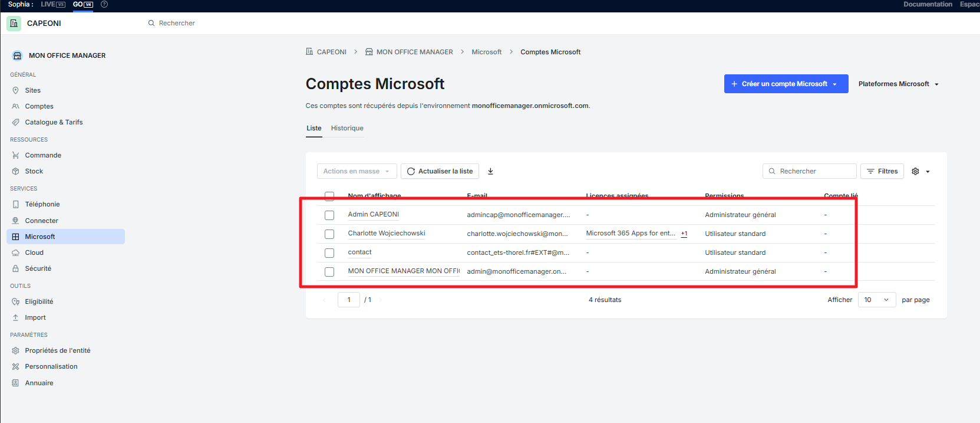The height and width of the screenshot is (423, 980).
Task: Click the Eligibilité icon
Action: 16,301
